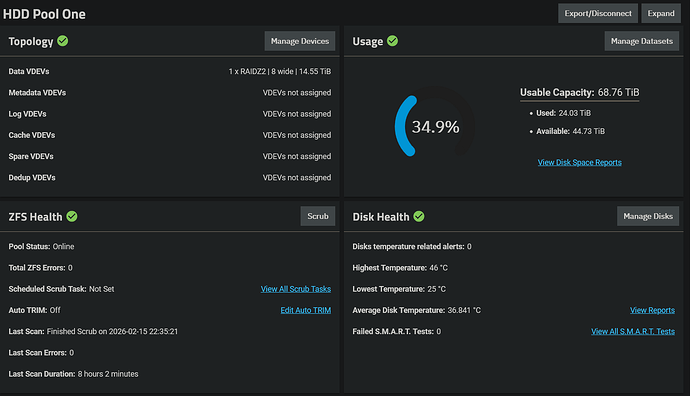Click the Topology green checkmark status icon

click(x=63, y=41)
